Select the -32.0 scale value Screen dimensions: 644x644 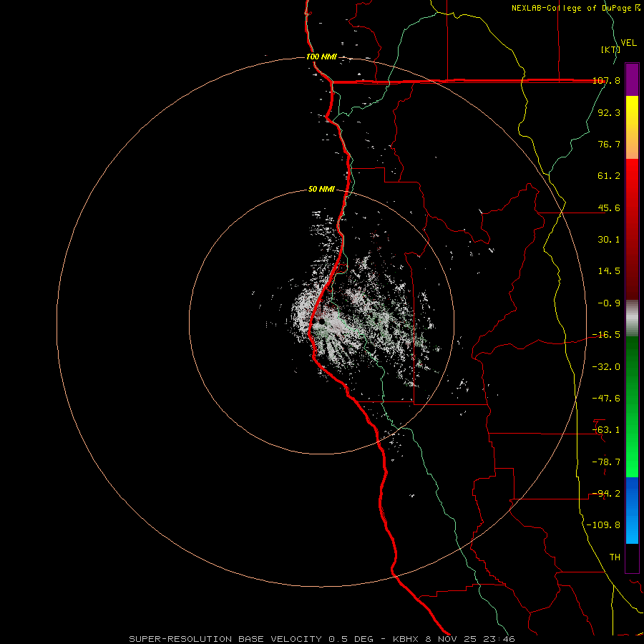coord(606,367)
